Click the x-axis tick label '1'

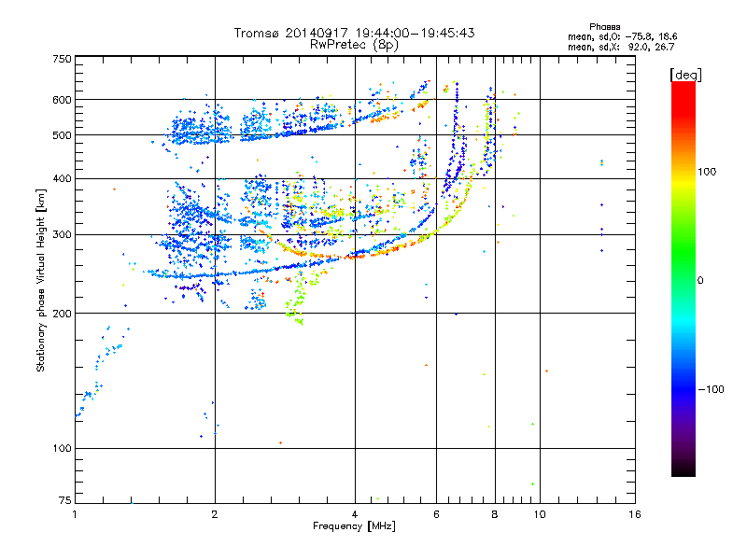point(75,514)
